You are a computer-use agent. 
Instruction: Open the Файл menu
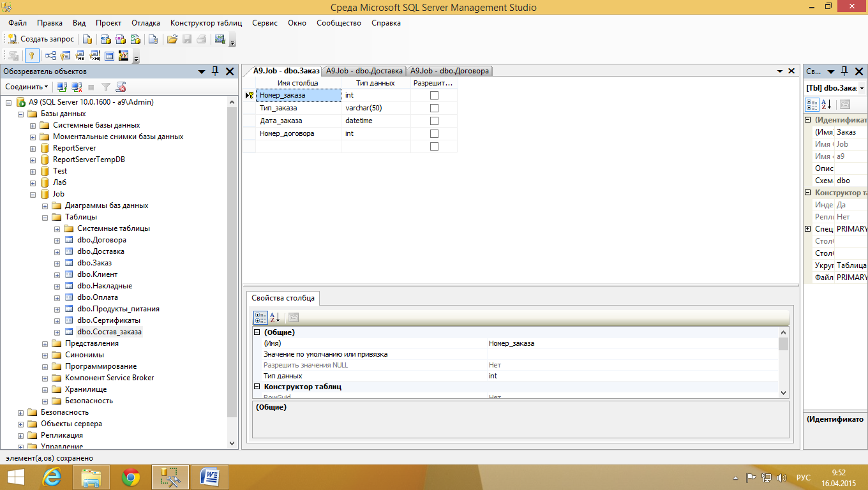[17, 23]
